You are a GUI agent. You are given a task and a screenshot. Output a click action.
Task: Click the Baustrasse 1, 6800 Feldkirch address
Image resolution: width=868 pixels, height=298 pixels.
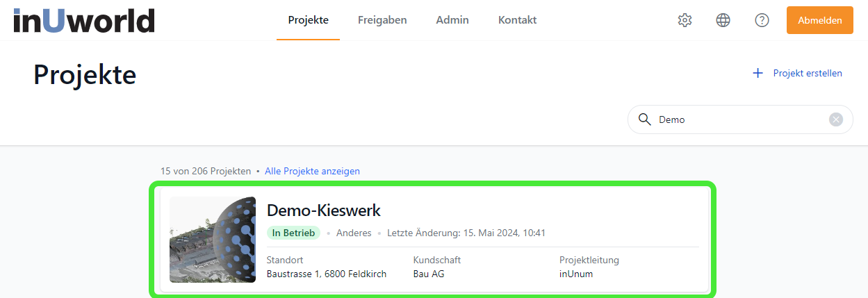[x=326, y=274]
